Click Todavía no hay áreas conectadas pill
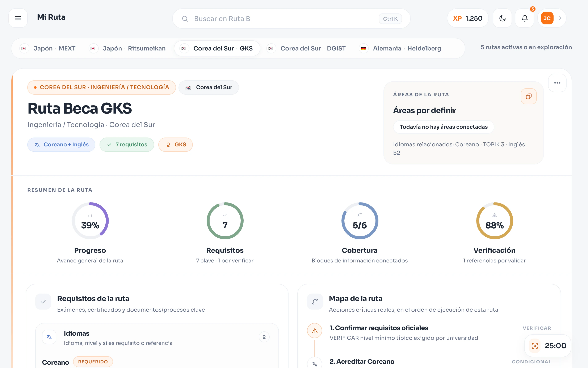 point(444,127)
